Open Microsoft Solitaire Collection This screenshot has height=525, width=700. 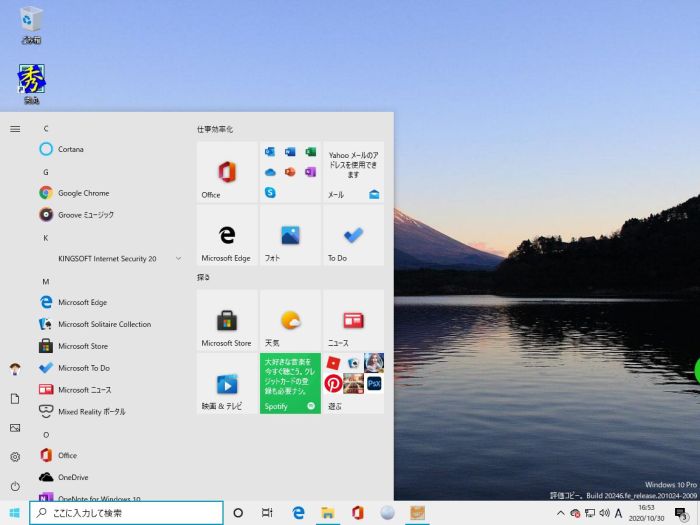[x=104, y=324]
